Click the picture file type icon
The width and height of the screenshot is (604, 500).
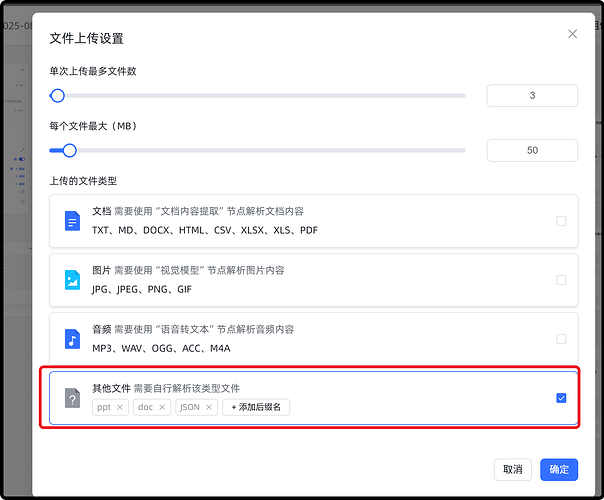click(72, 280)
